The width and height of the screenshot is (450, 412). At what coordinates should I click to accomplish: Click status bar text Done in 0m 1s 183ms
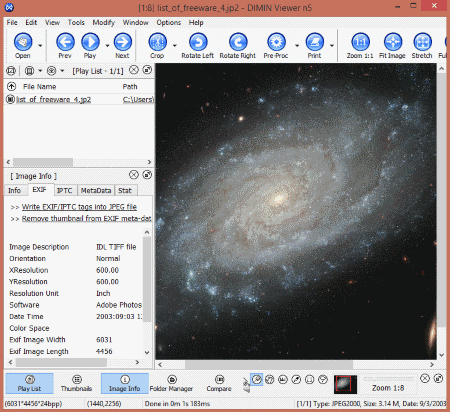click(177, 404)
